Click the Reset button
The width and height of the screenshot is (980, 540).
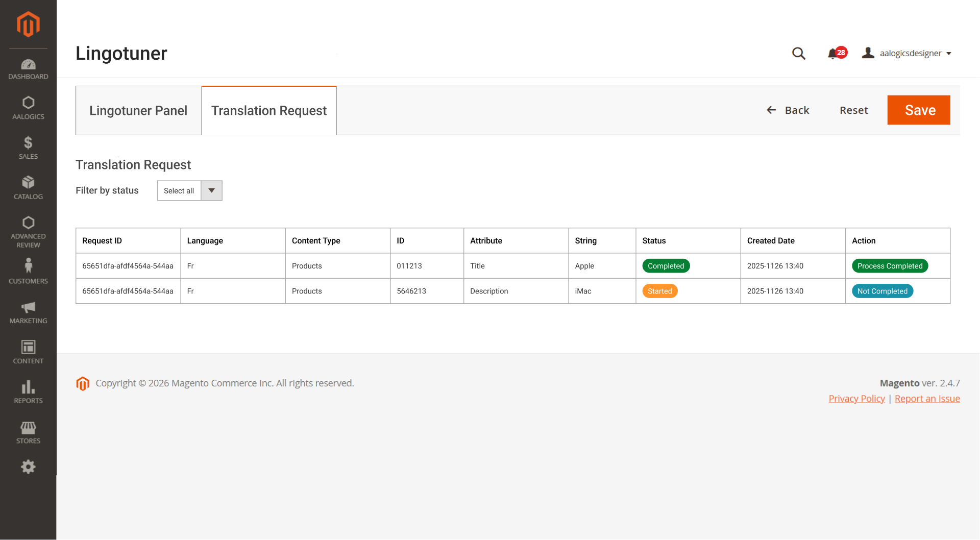click(x=854, y=110)
